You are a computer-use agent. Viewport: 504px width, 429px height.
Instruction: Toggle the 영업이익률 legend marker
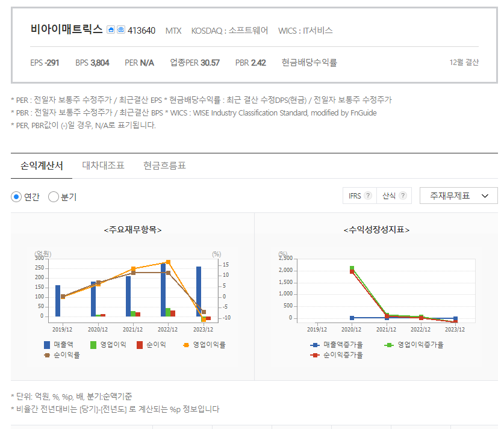point(186,345)
